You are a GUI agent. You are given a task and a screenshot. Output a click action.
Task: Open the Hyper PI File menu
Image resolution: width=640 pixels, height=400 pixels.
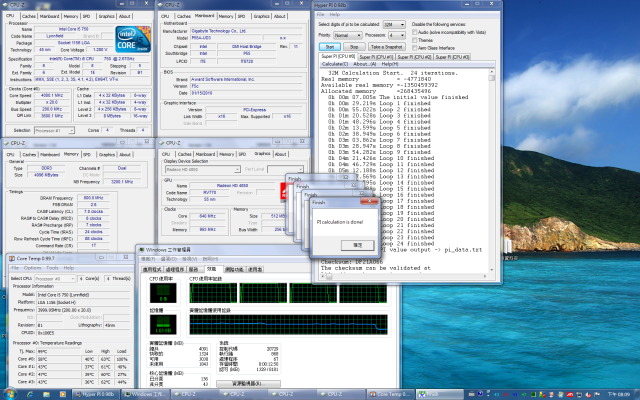click(x=320, y=14)
